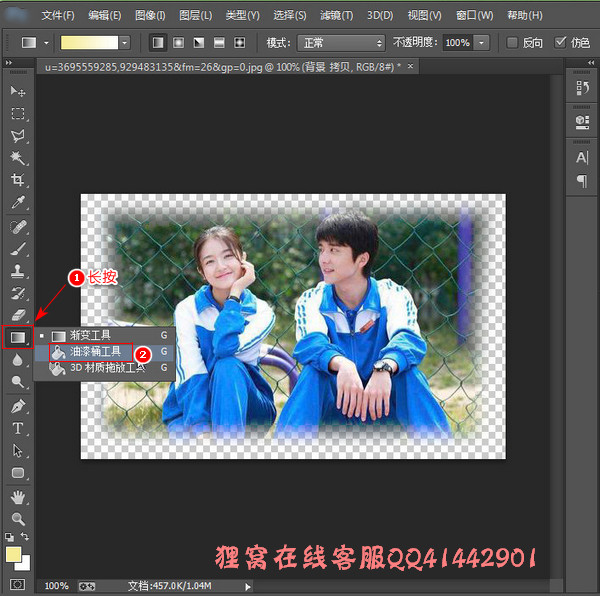Image resolution: width=600 pixels, height=596 pixels.
Task: Select the Magic Wand tool
Action: click(17, 158)
